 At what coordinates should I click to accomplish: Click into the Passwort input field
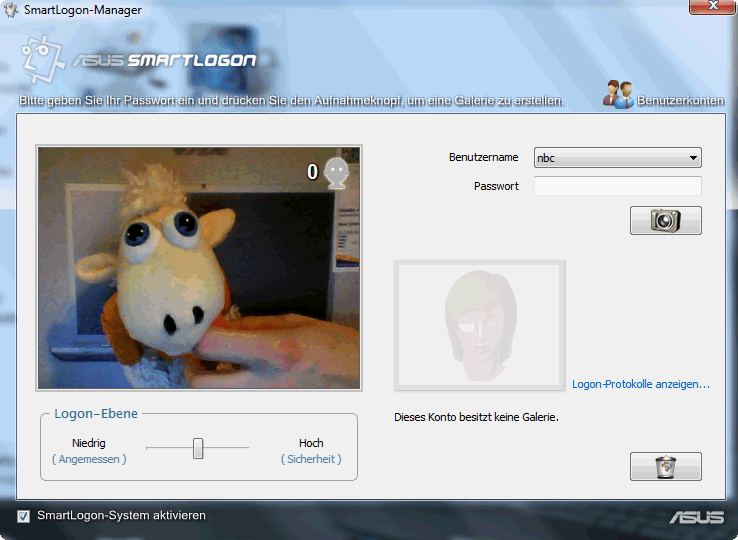pos(618,186)
